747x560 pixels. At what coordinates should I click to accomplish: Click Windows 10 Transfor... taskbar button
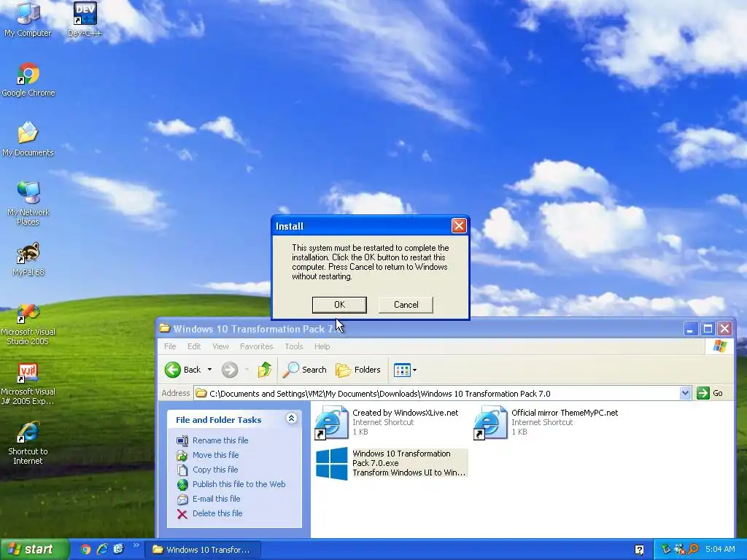click(x=203, y=550)
